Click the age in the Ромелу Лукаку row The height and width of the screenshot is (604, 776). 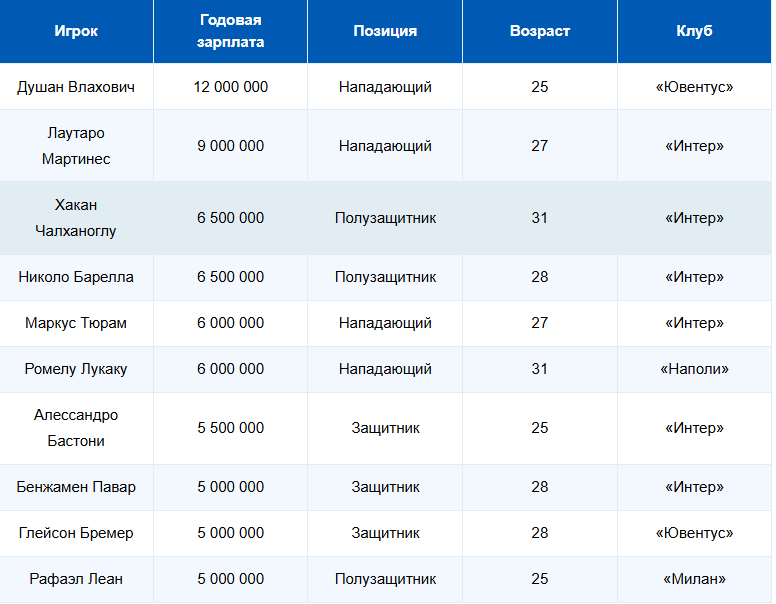pyautogui.click(x=540, y=369)
